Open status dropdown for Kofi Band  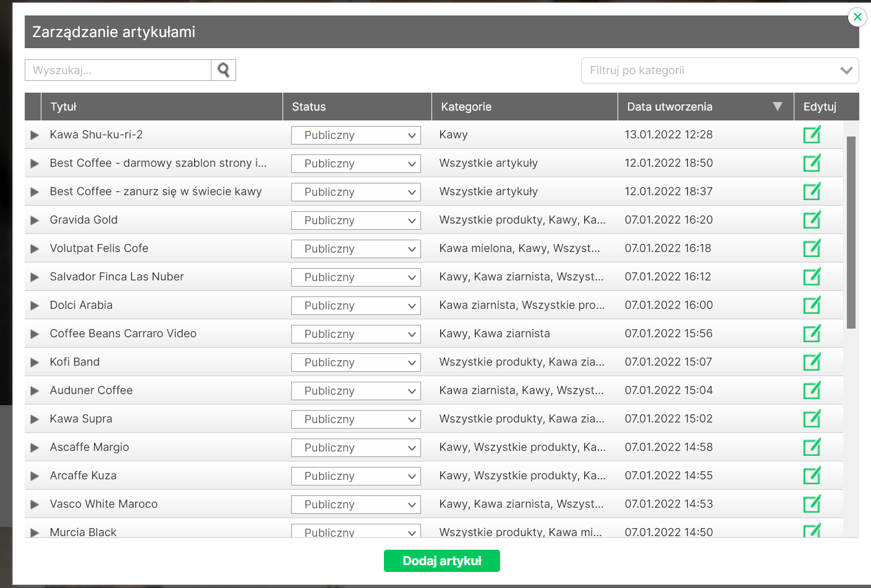click(356, 363)
